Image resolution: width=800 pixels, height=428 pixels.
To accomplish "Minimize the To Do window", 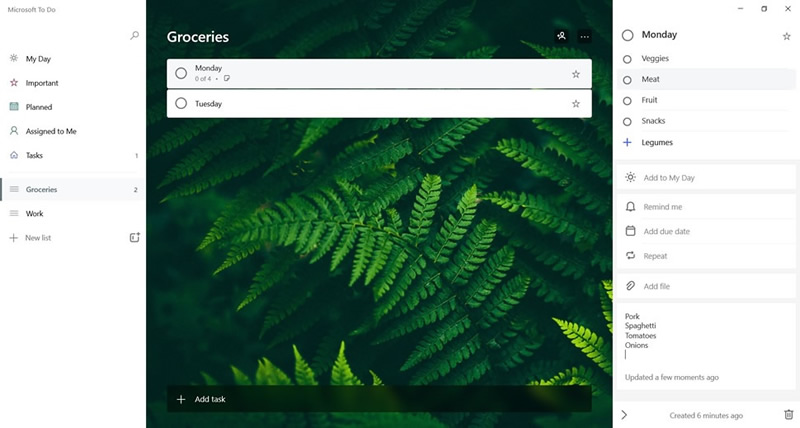I will (x=740, y=9).
